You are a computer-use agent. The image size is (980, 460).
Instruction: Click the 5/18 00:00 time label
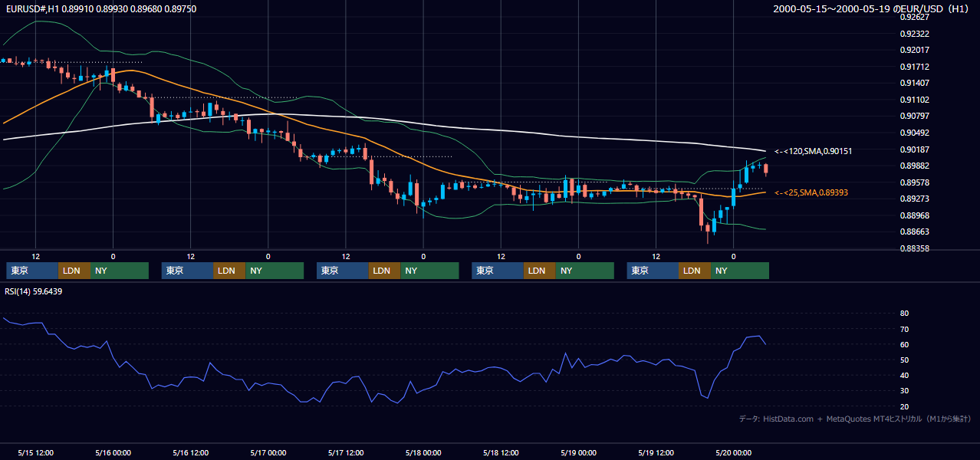point(423,452)
